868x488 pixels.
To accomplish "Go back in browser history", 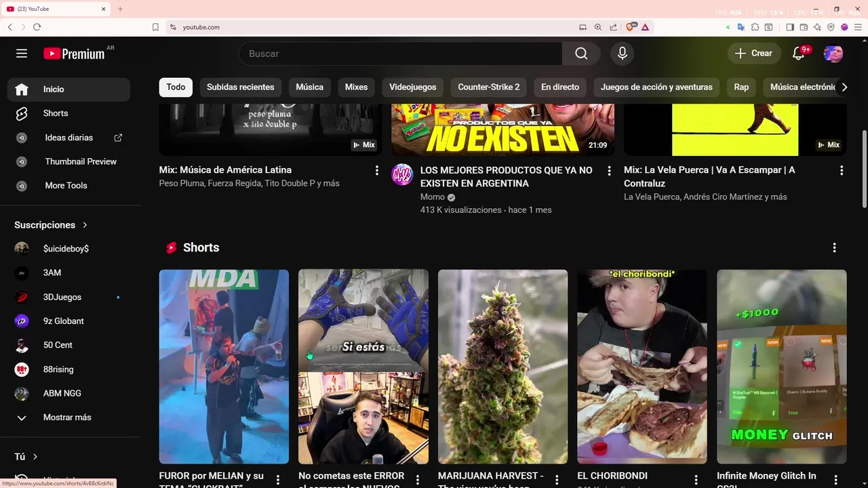I will (x=9, y=27).
